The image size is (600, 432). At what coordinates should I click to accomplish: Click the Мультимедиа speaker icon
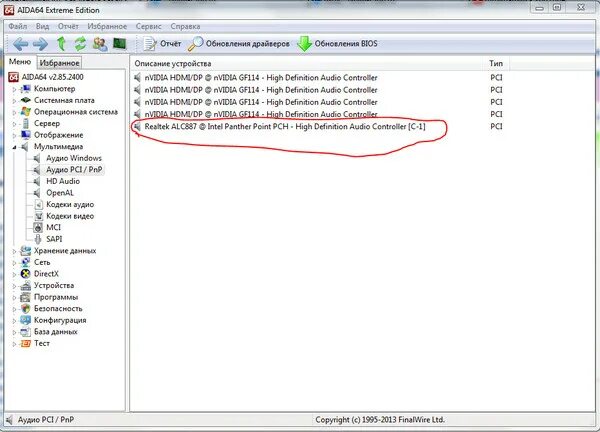tap(25, 147)
